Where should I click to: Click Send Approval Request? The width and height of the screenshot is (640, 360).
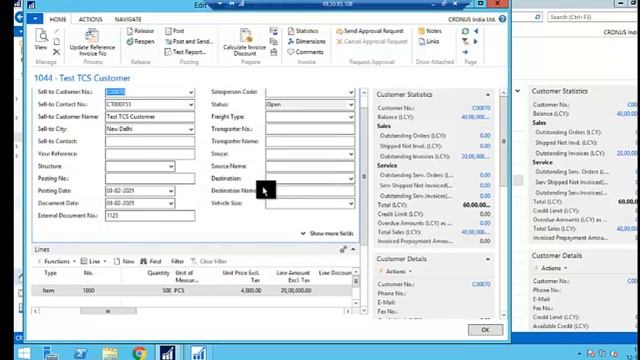[x=370, y=31]
